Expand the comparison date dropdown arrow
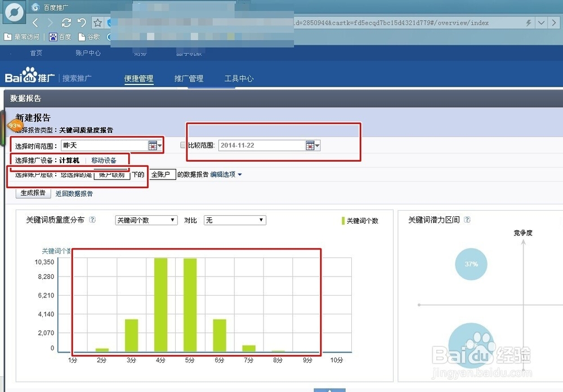Viewport: 563px width, 392px height. click(317, 145)
